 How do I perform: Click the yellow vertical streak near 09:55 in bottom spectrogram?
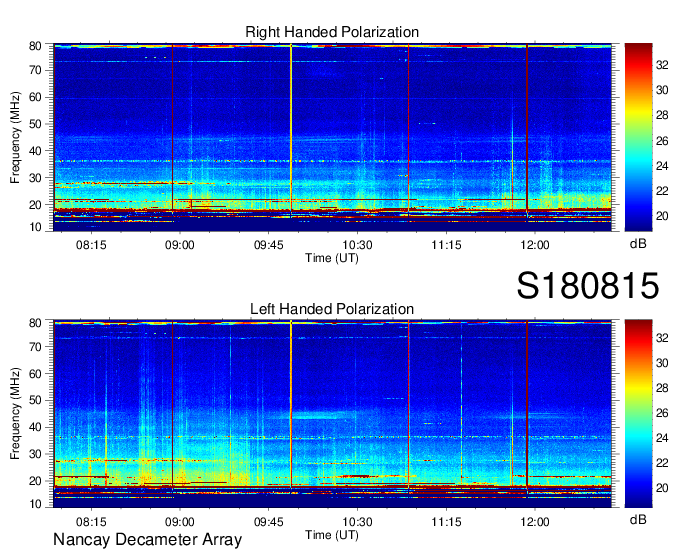tap(291, 404)
